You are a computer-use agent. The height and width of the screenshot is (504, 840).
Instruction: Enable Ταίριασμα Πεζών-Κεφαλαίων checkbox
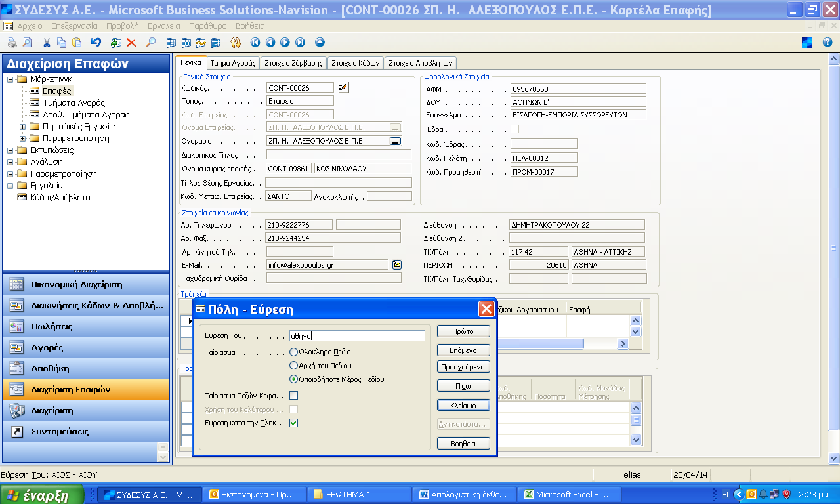tap(294, 396)
